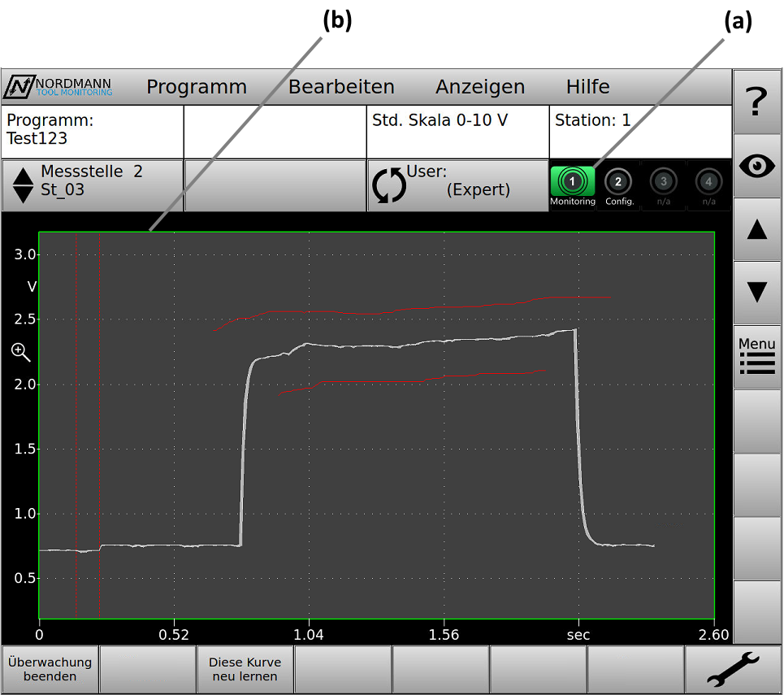Click the Überwachung beenden button

click(x=50, y=669)
